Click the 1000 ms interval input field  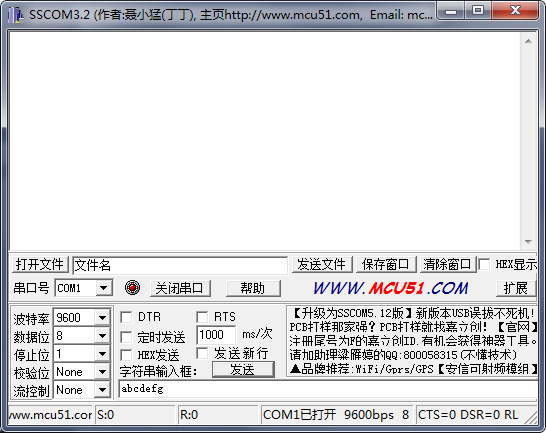[216, 335]
